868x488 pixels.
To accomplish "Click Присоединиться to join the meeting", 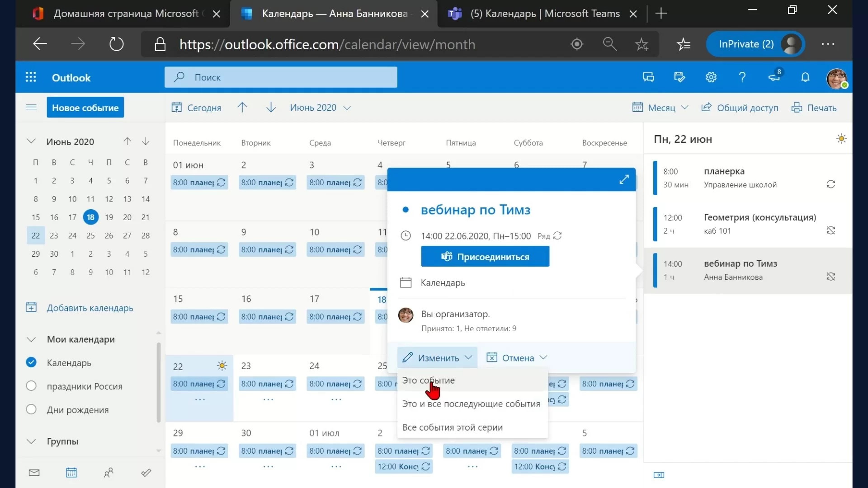I will click(x=485, y=257).
